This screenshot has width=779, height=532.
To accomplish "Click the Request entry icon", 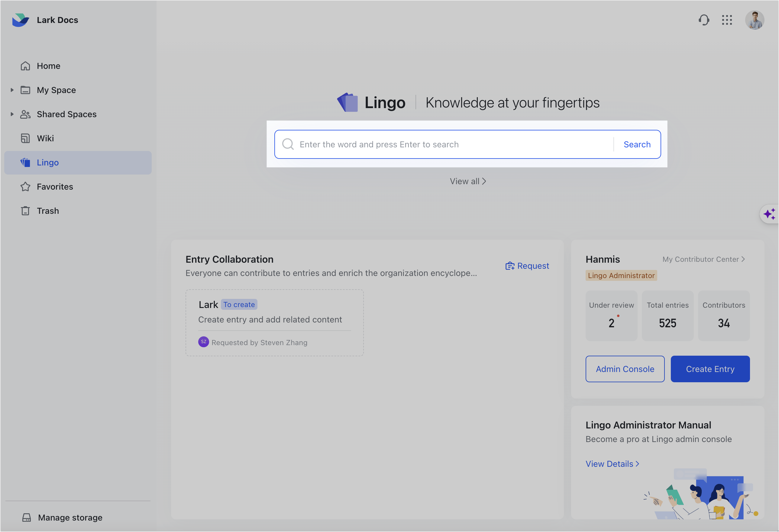I will click(x=510, y=265).
